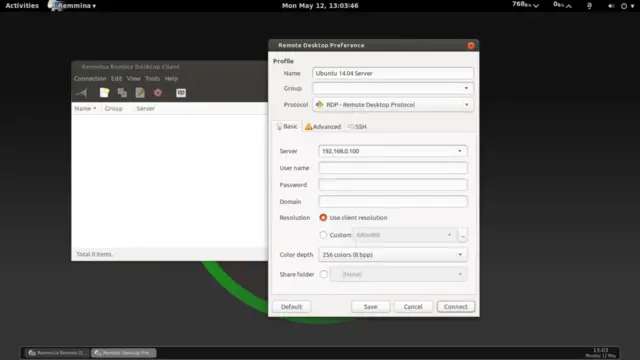640x360 pixels.
Task: Open the custom resolution size dropdown
Action: tap(404, 235)
